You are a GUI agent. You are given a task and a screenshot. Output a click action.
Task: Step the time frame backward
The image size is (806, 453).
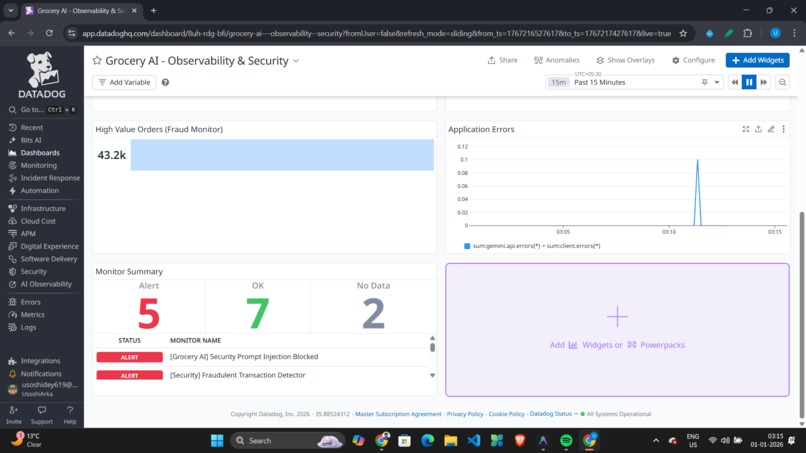pos(735,82)
